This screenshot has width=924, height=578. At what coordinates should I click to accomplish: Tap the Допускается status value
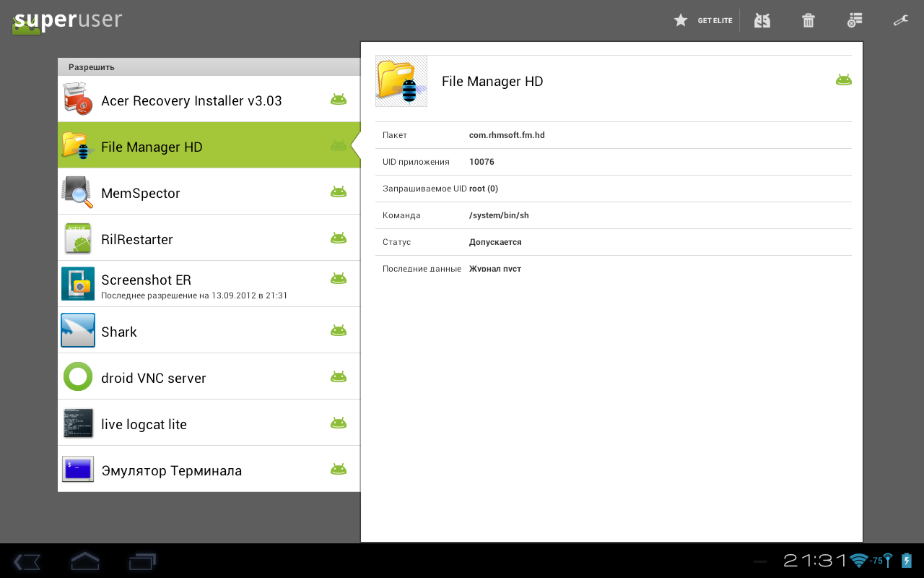point(495,242)
